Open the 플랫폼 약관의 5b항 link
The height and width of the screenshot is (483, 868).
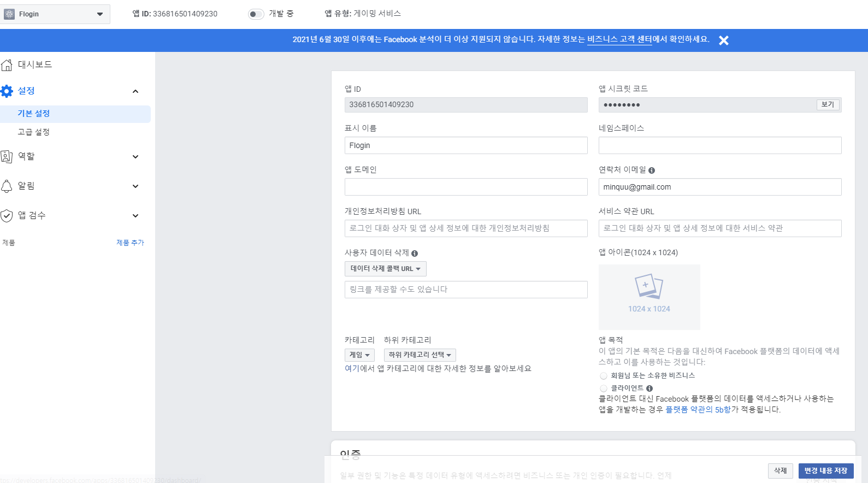pyautogui.click(x=698, y=410)
